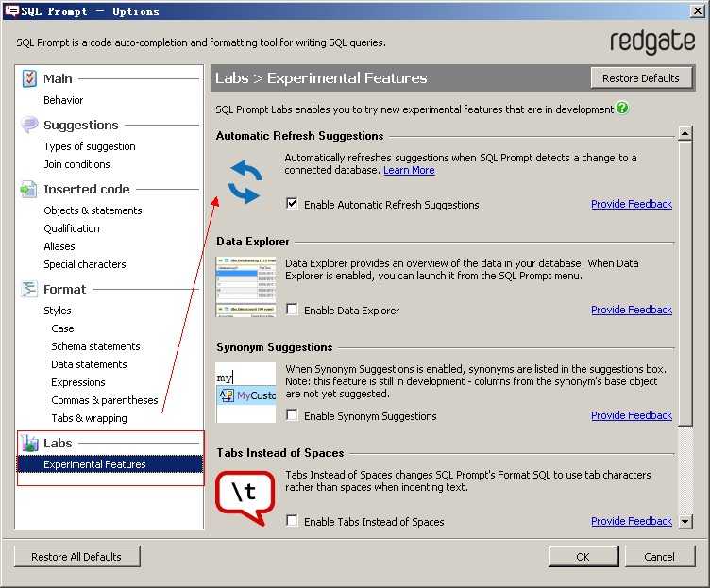Open Commas & parentheses page

[x=105, y=400]
